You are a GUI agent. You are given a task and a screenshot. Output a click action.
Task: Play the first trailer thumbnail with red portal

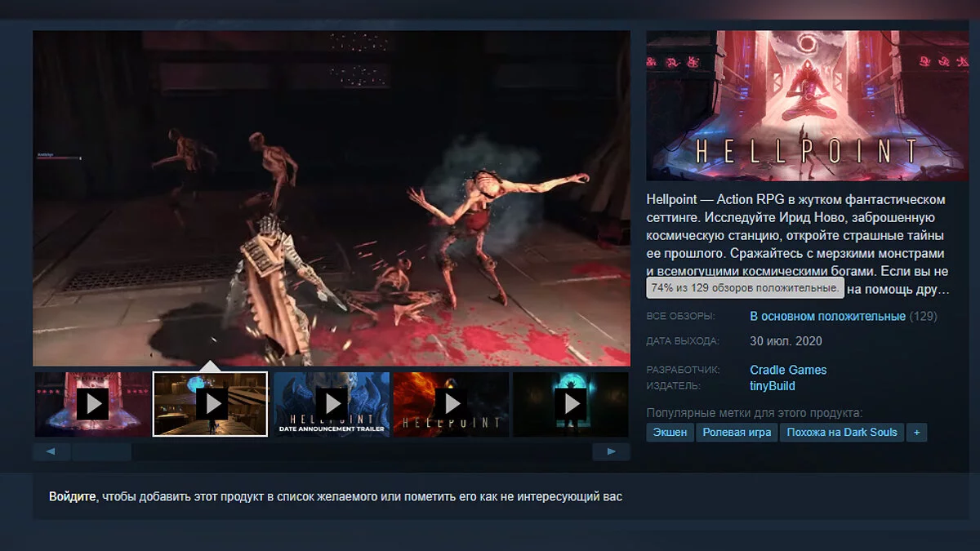(x=92, y=404)
